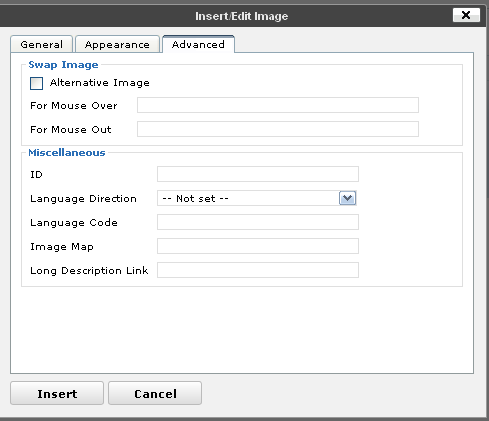Switch to the Appearance tab
The width and height of the screenshot is (489, 421).
(x=117, y=44)
